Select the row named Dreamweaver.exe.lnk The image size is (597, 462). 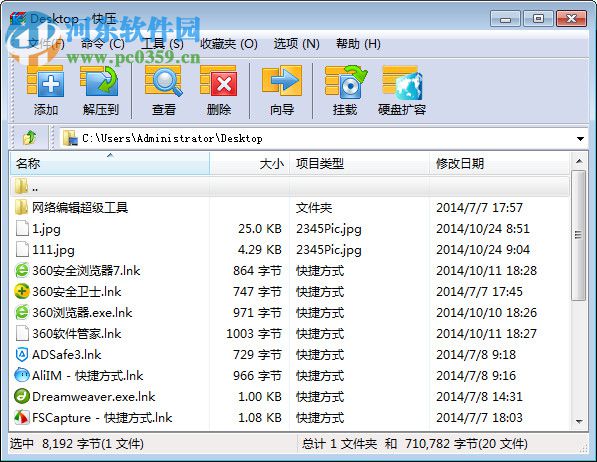click(x=290, y=396)
